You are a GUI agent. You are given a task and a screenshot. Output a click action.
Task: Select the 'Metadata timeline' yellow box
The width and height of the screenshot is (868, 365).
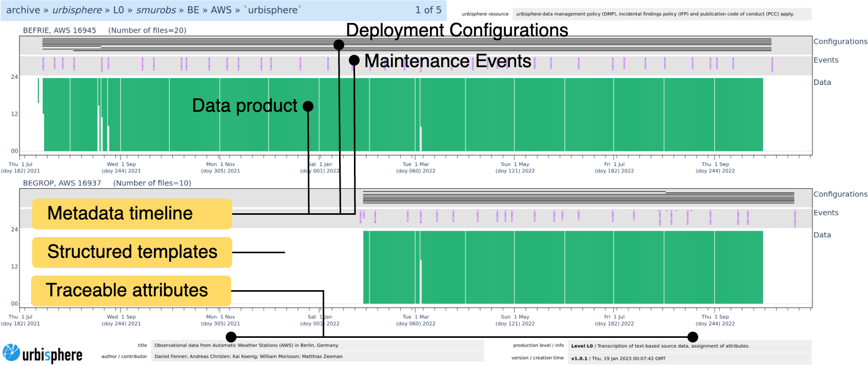tap(132, 213)
